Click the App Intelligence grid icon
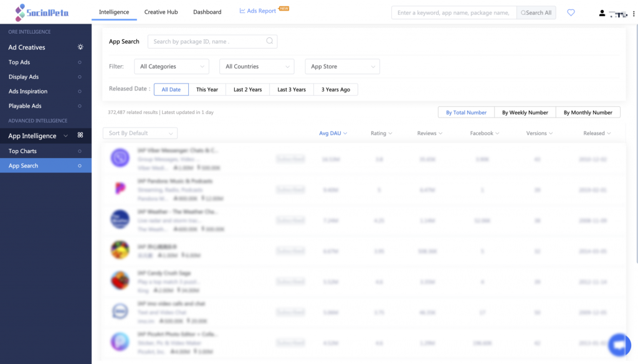Viewport: 638px width, 364px height. [x=80, y=135]
